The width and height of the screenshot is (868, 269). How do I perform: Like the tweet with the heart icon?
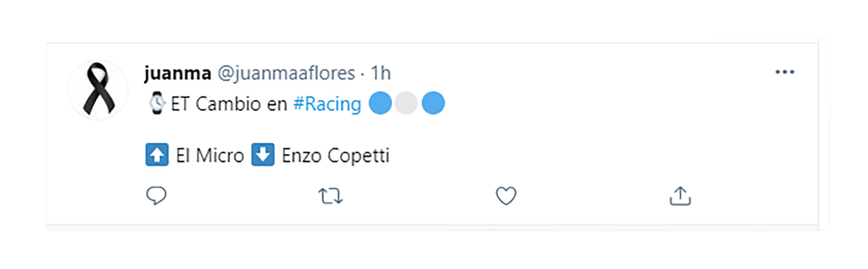506,196
